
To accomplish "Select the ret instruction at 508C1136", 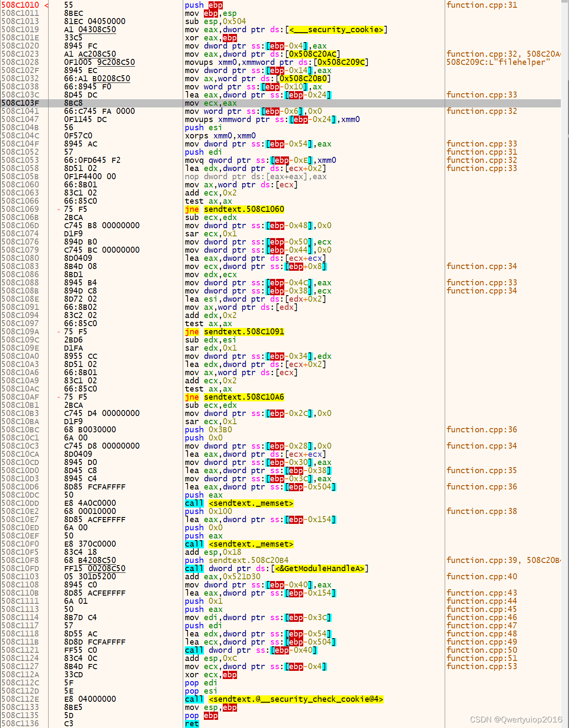I will click(192, 724).
